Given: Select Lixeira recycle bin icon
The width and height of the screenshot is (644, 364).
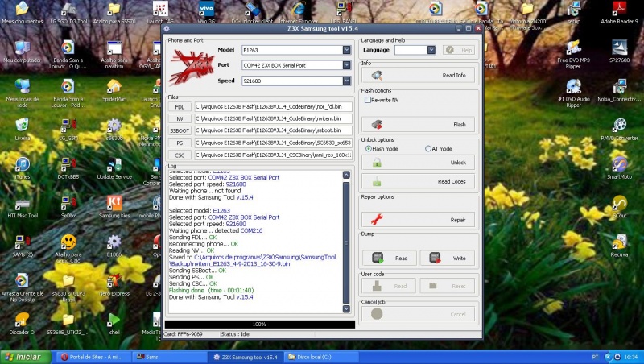Looking at the screenshot, I should pyautogui.click(x=23, y=130).
